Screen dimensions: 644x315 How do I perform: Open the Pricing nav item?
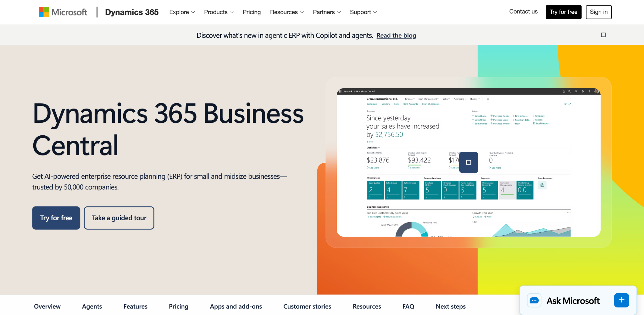coord(252,12)
